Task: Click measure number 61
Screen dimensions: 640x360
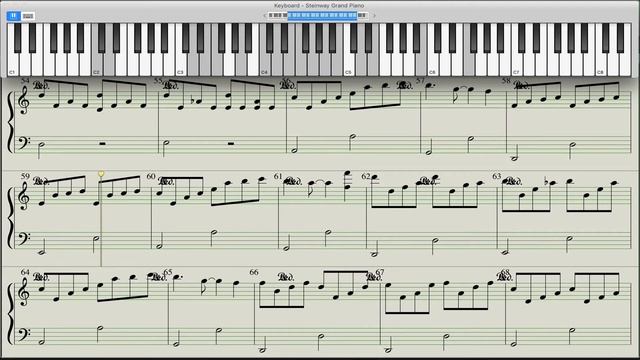Action: 278,176
